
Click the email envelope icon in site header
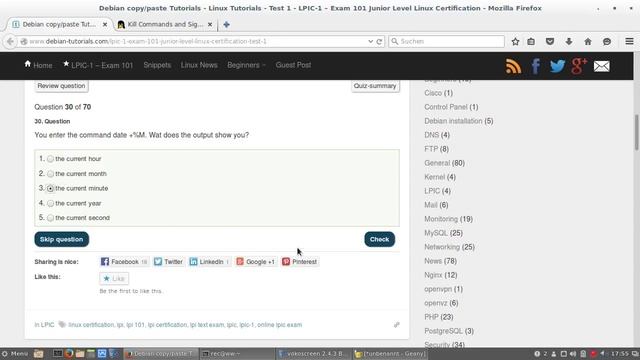tap(602, 66)
